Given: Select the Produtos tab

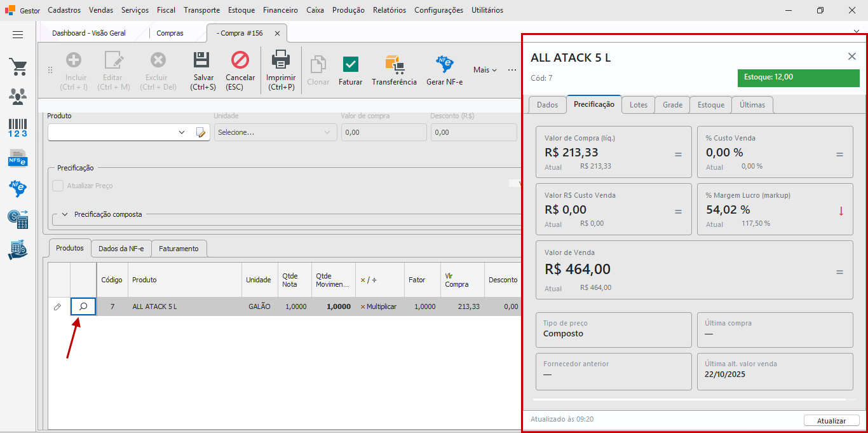Looking at the screenshot, I should [x=70, y=248].
